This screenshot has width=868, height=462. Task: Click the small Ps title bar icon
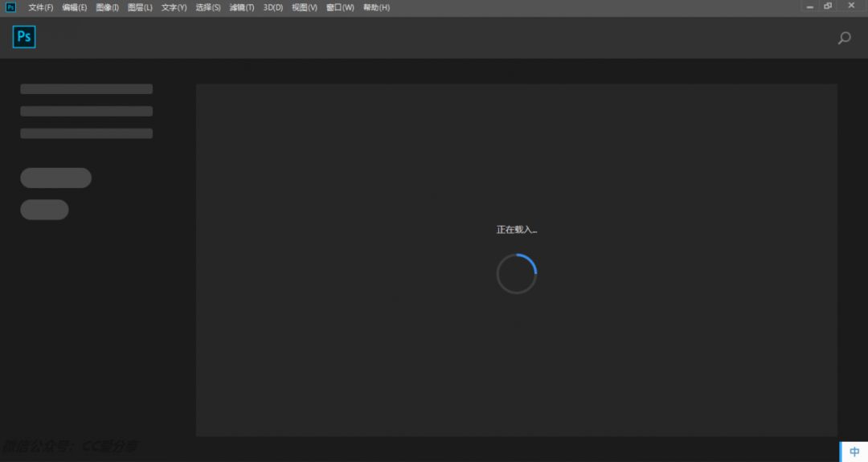[x=10, y=7]
